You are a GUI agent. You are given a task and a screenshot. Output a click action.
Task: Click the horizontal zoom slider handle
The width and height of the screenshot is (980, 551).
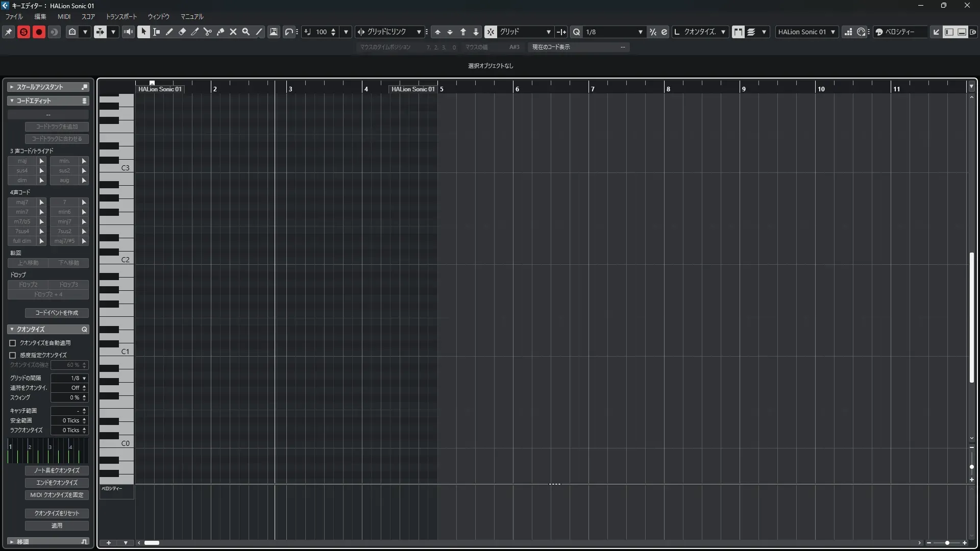(947, 543)
